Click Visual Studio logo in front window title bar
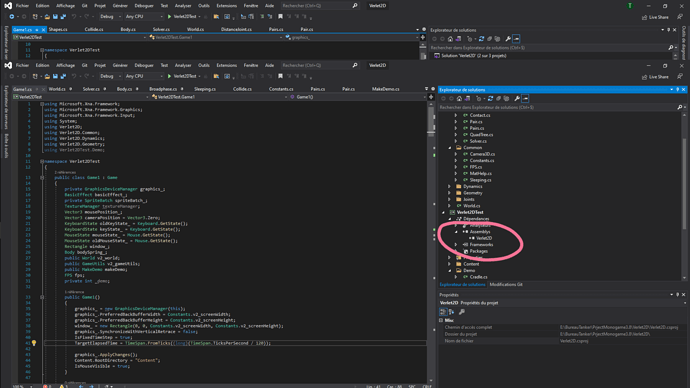The height and width of the screenshot is (388, 690). [x=8, y=65]
